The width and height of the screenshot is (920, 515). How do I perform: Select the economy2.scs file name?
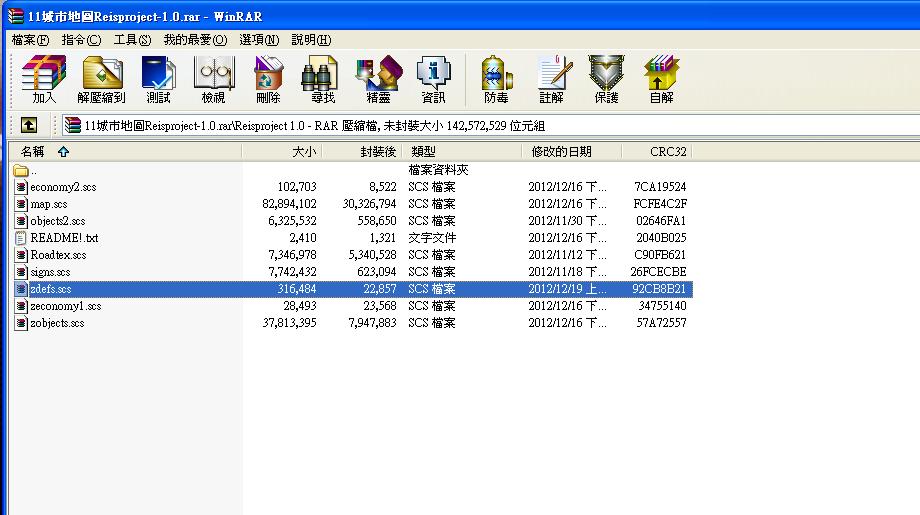coord(63,187)
